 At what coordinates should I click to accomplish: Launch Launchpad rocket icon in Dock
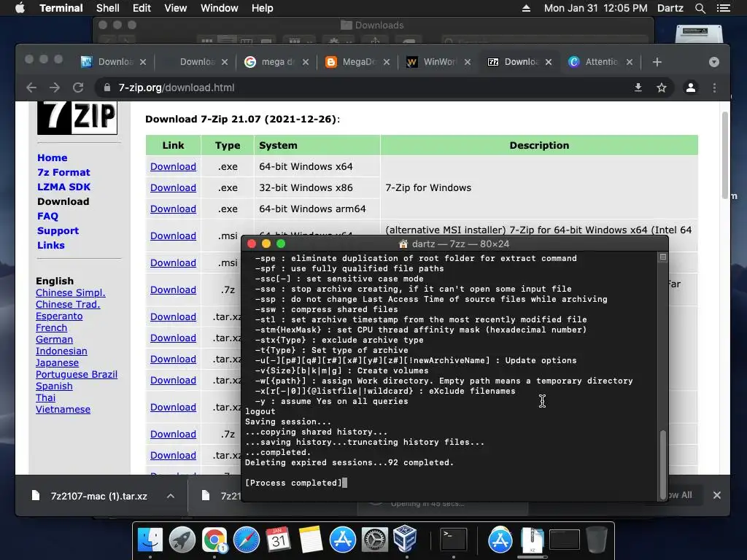coord(182,540)
